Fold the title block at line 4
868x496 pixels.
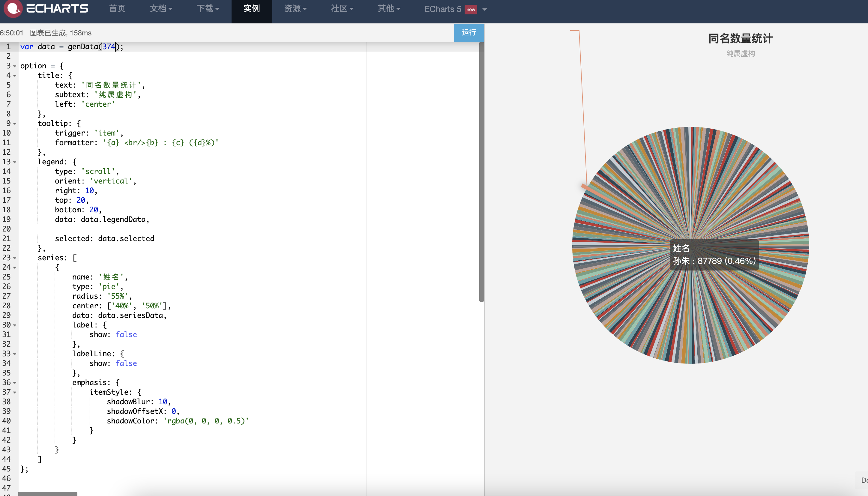point(15,76)
